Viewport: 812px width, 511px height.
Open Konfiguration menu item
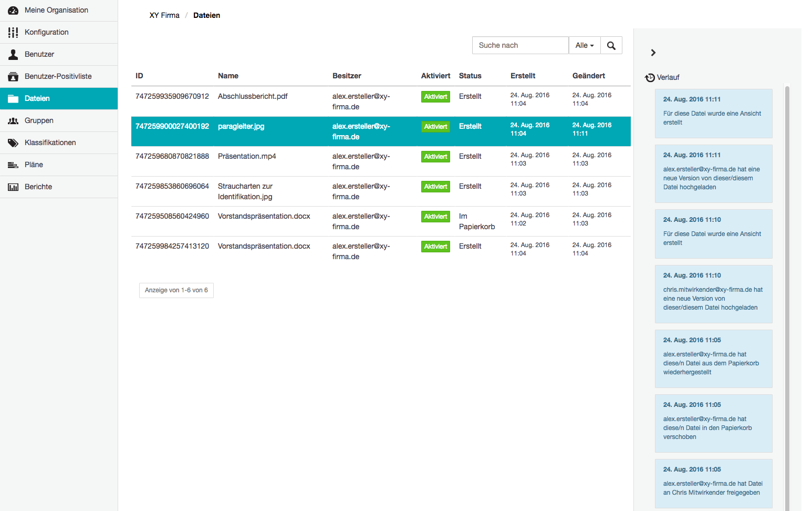[59, 33]
